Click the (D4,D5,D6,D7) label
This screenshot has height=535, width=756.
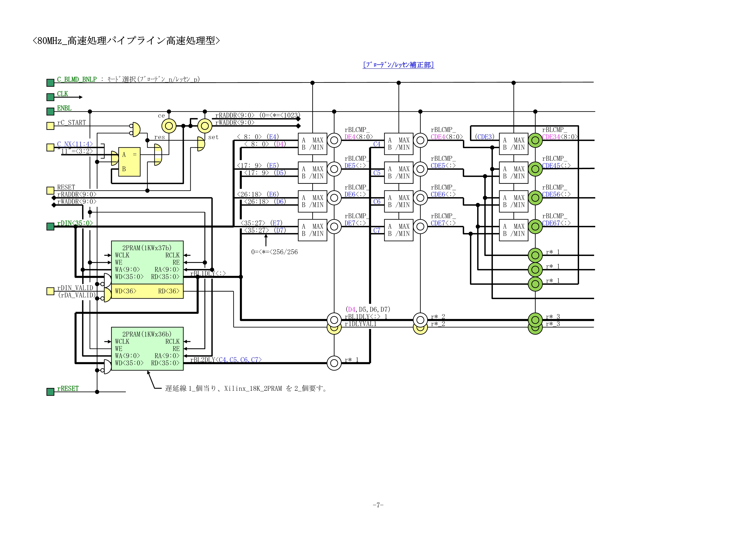click(368, 309)
